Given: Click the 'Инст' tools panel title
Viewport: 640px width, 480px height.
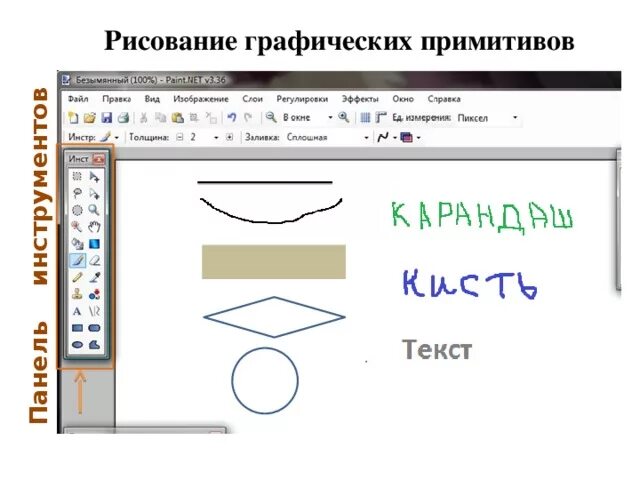Looking at the screenshot, I should 78,159.
